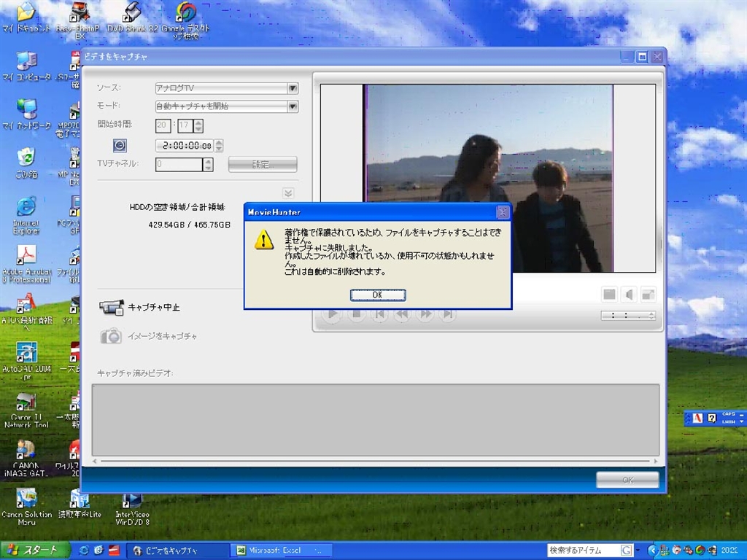Click the rewind playback button
The height and width of the screenshot is (560, 747).
(x=402, y=315)
